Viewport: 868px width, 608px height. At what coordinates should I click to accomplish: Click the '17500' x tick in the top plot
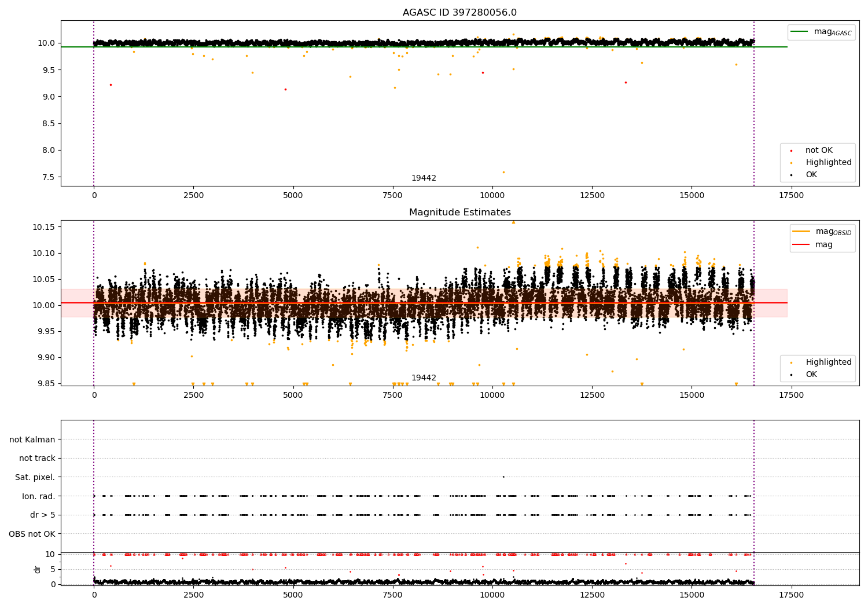(x=791, y=196)
